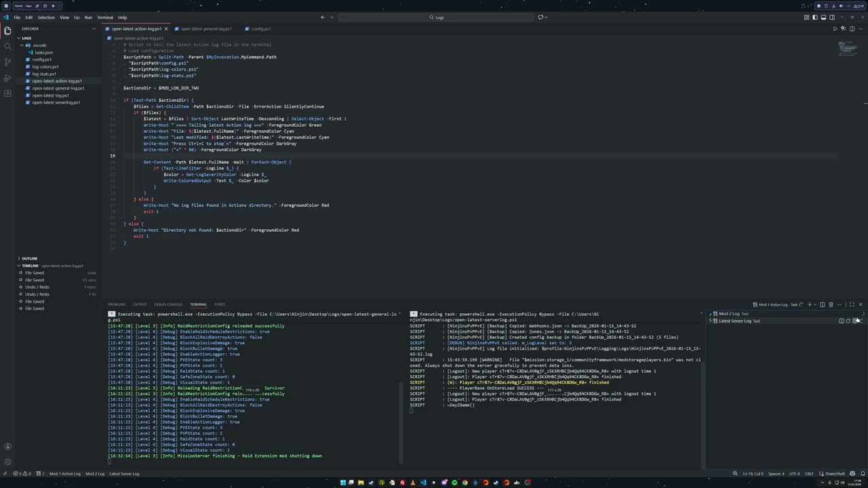The image size is (868, 488).
Task: Split the terminal from panel toolbar
Action: pos(823,304)
